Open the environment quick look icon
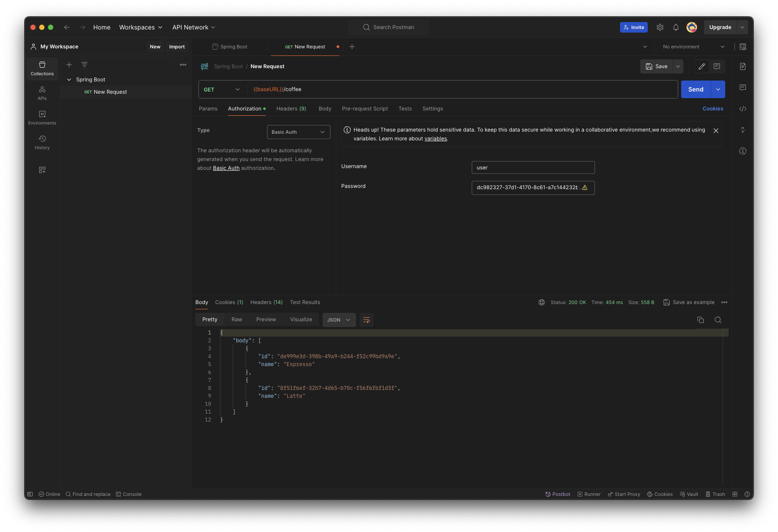The image size is (778, 532). 743,47
